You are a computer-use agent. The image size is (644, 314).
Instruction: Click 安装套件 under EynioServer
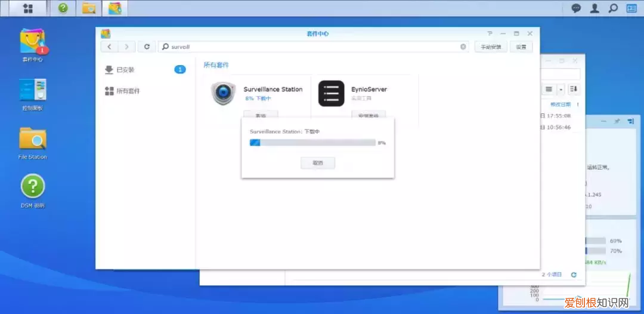click(369, 115)
